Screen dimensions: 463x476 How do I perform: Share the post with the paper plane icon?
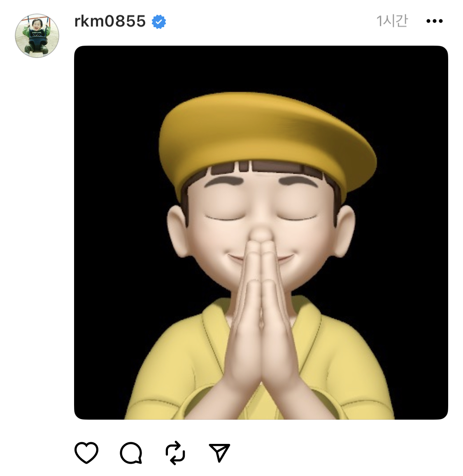click(219, 453)
